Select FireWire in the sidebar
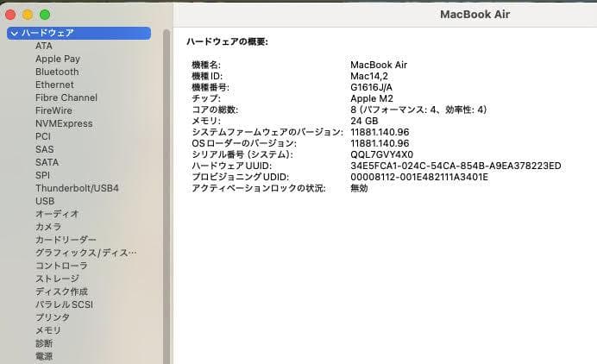This screenshot has height=364, width=597. (x=53, y=110)
